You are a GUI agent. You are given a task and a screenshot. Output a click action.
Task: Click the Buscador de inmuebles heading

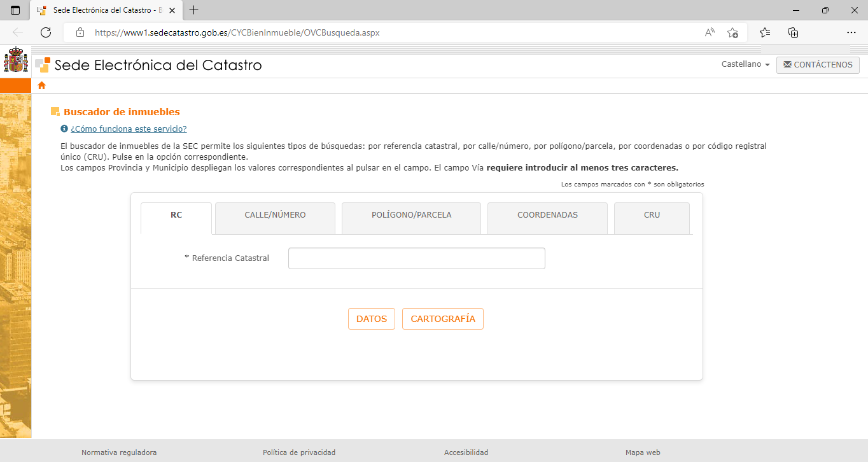pos(122,112)
